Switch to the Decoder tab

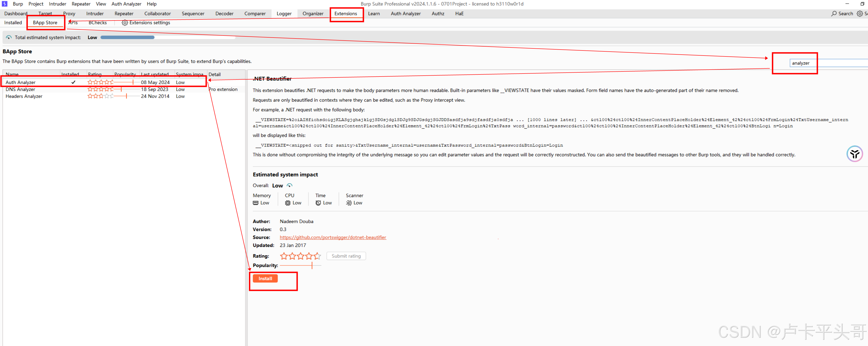[x=224, y=13]
